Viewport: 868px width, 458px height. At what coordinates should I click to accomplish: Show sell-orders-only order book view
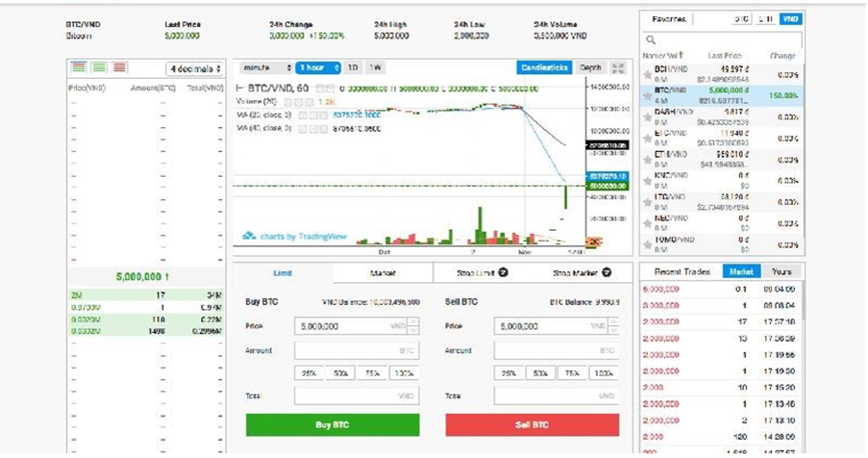point(119,67)
